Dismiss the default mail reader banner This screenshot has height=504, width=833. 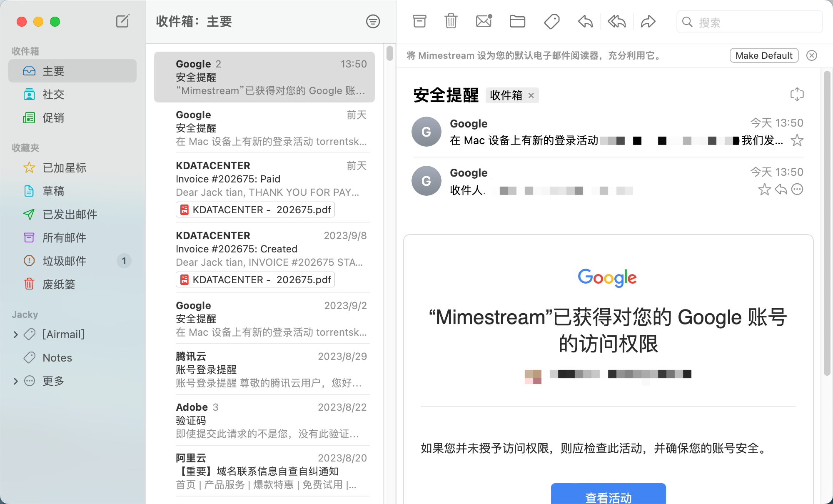812,55
